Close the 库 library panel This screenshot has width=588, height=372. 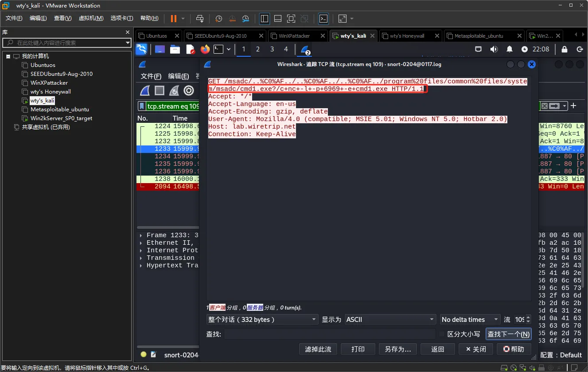click(x=128, y=32)
